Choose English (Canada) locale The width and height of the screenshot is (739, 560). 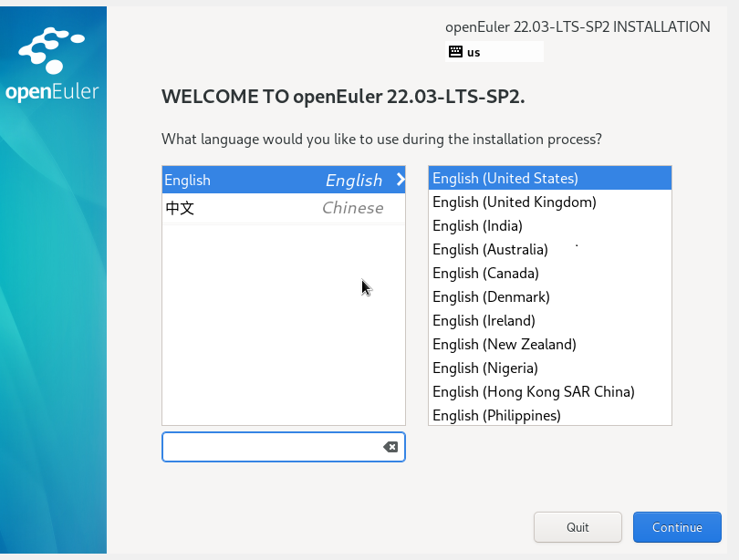[549, 274]
